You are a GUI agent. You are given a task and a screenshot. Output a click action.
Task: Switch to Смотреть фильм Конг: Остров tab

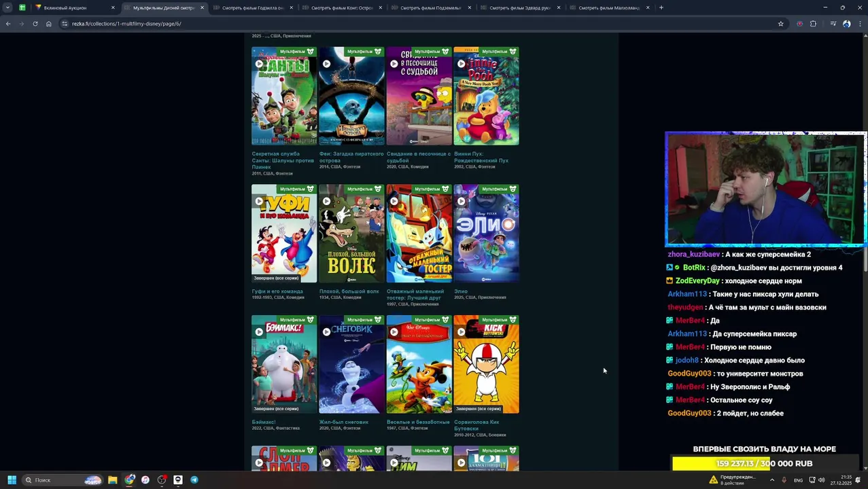pyautogui.click(x=342, y=7)
